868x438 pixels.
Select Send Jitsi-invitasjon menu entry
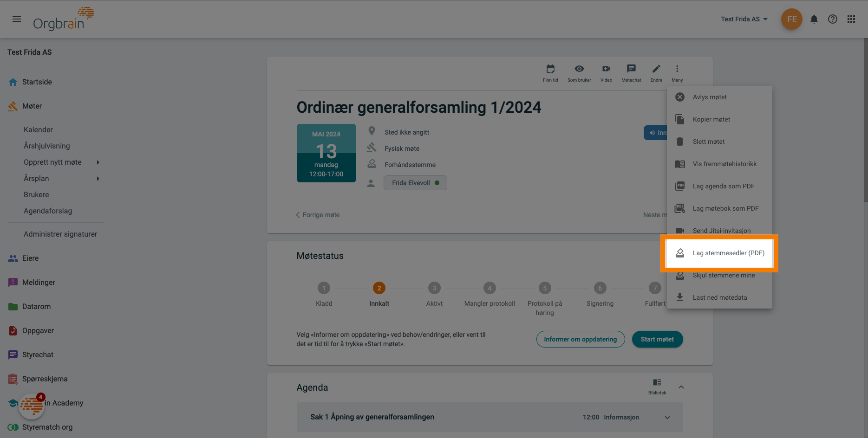coord(719,231)
